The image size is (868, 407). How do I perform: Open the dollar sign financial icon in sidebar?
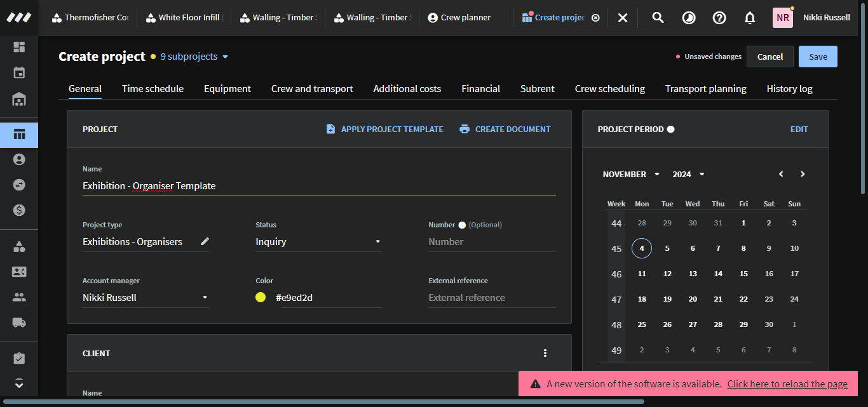[19, 210]
